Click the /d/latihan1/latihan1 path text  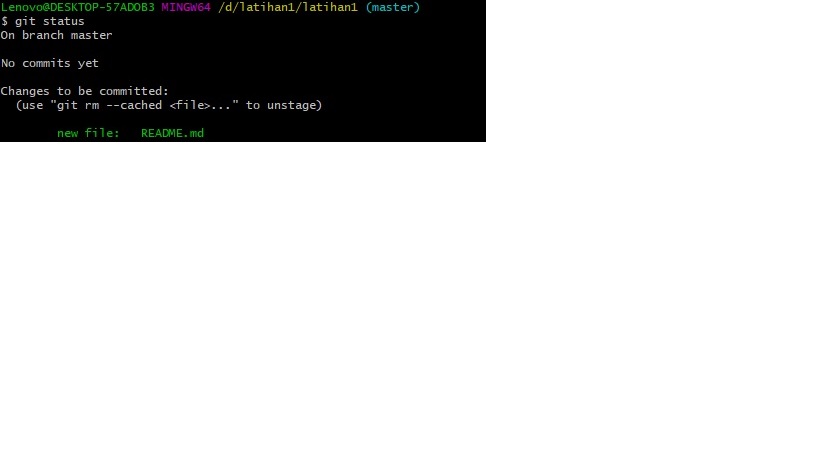click(x=288, y=7)
